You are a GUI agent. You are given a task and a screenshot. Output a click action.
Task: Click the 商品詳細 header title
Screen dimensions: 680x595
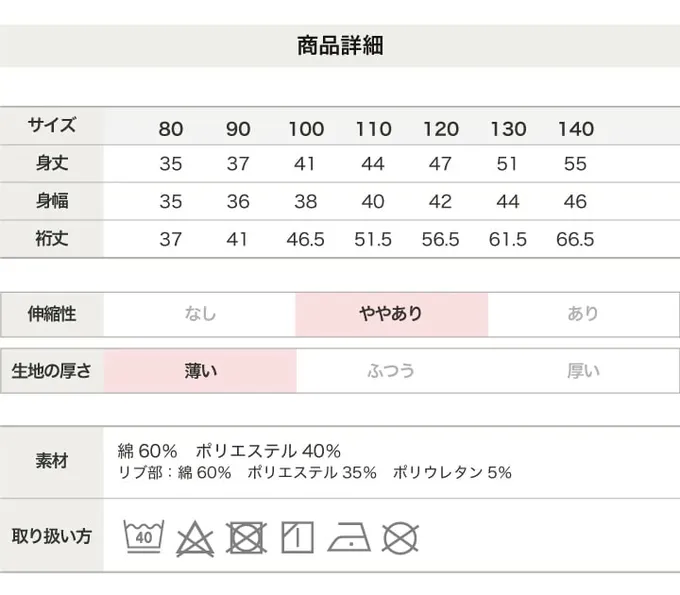(340, 46)
